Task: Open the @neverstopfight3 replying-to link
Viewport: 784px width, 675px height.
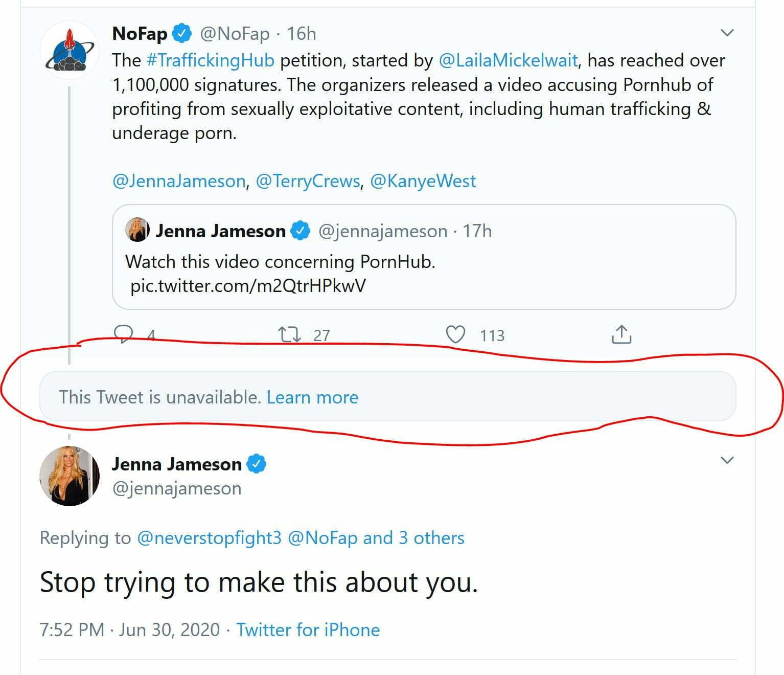Action: click(209, 538)
